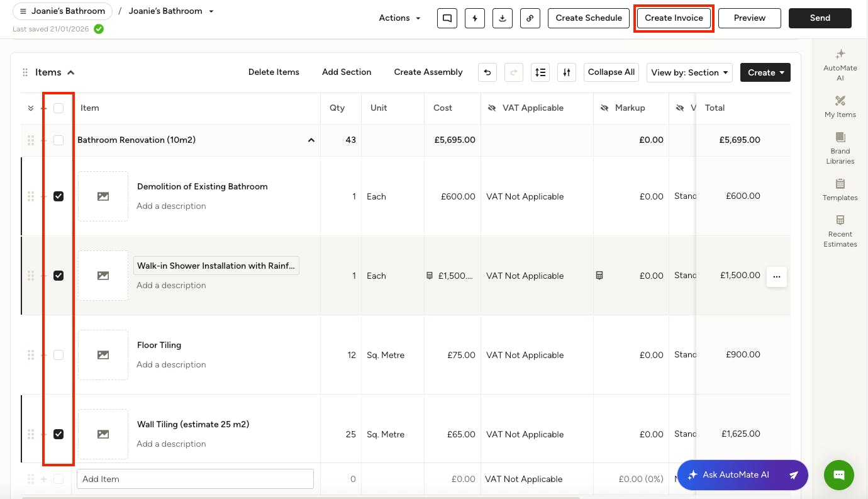Click the hamburger menu in Joanie's Bathroom pill
The image size is (868, 499).
[x=23, y=11]
